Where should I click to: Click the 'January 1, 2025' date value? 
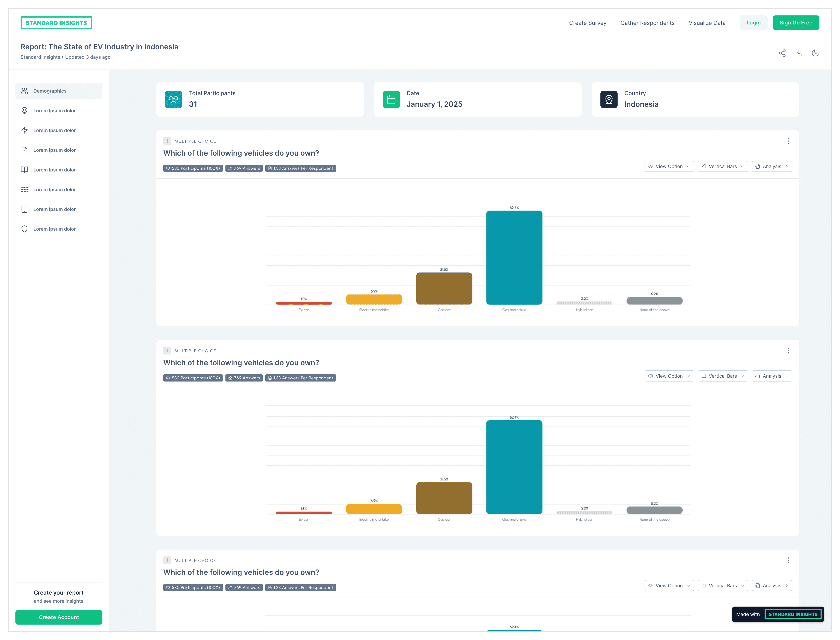click(435, 104)
